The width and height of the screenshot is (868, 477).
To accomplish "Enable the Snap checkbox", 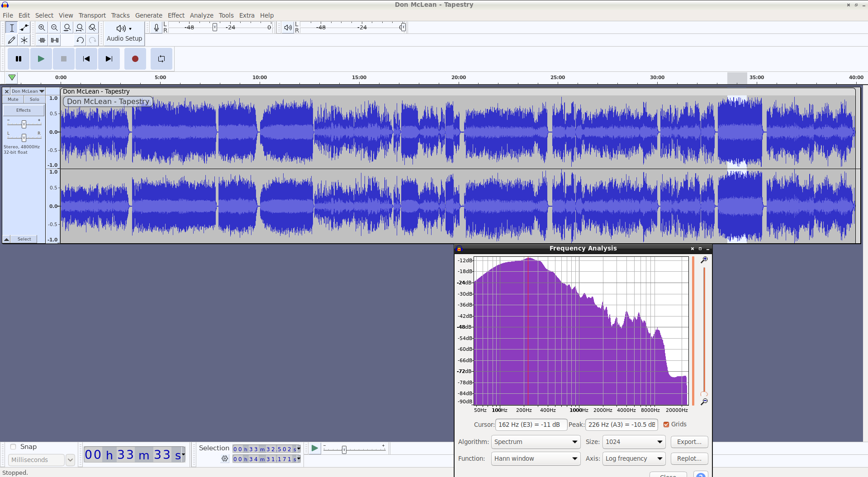I will coord(13,447).
